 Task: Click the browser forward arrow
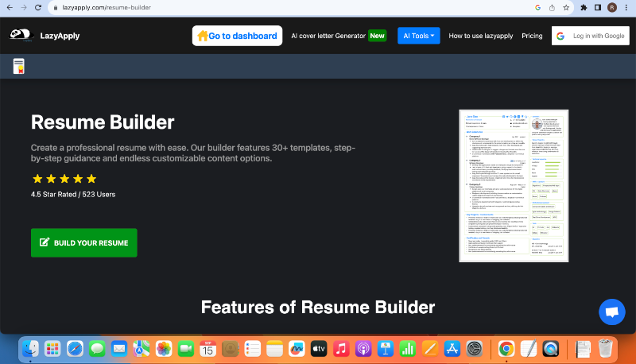[24, 7]
